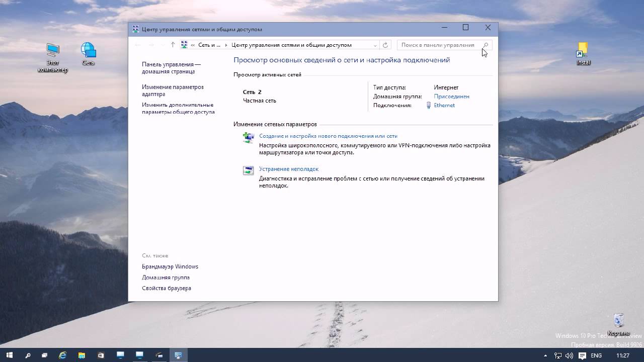Click the new connection setup icon
The width and height of the screenshot is (644, 362).
[x=249, y=138]
